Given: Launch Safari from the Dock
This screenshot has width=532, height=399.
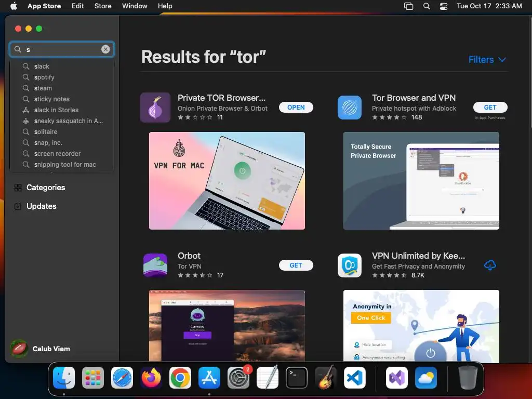Looking at the screenshot, I should click(122, 378).
